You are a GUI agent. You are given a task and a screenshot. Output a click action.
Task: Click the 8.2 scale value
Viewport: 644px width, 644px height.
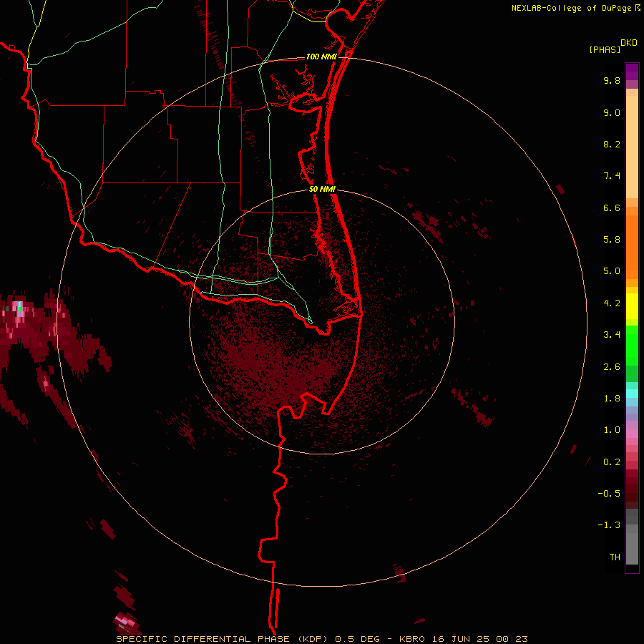[x=612, y=144]
